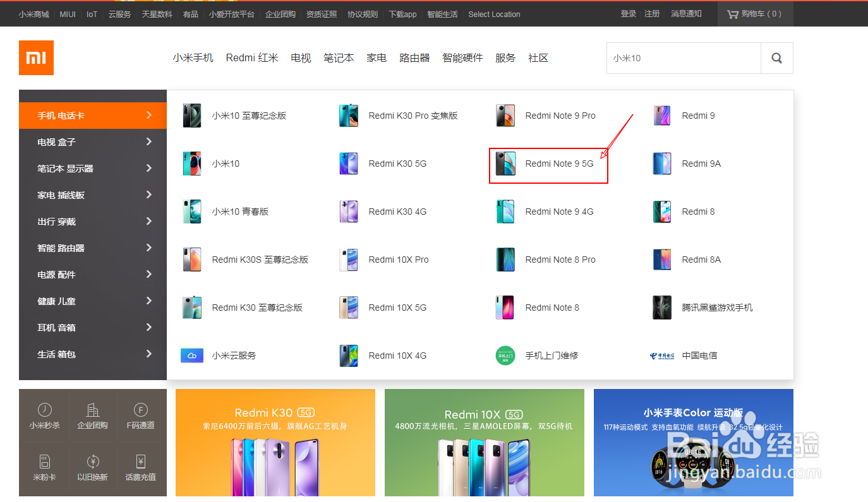868x502 pixels.
Task: Click the 小米10 青春版 phone image
Action: (192, 212)
